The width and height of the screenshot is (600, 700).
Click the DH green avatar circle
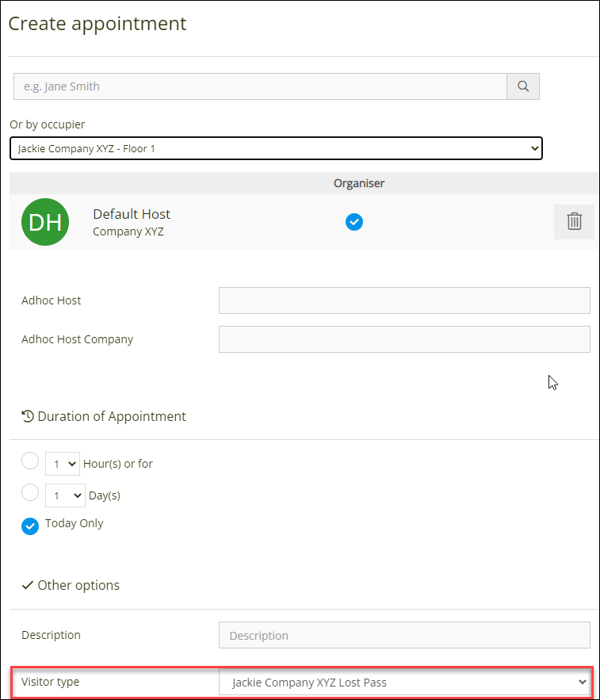point(45,222)
